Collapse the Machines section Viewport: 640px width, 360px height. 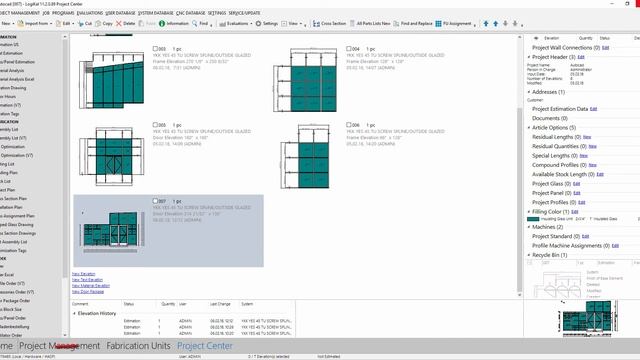(529, 227)
